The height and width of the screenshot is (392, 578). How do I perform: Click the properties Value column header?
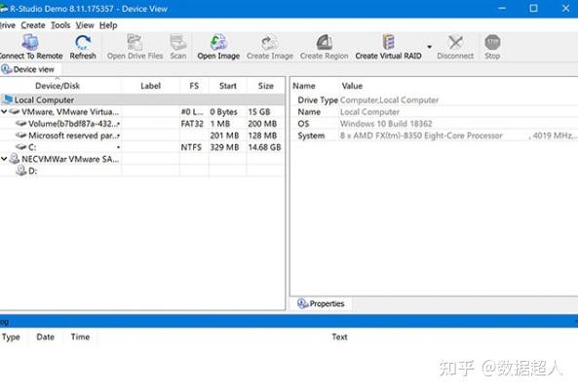352,86
